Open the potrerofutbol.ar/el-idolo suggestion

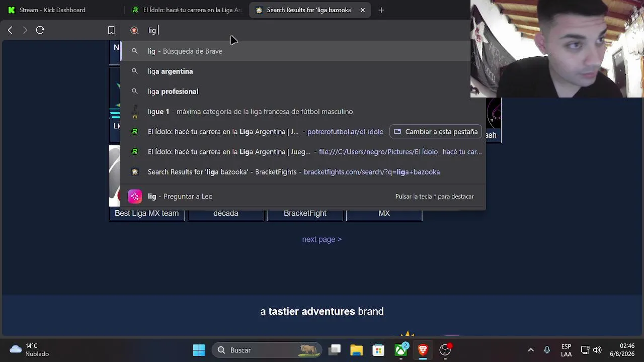[x=303, y=132]
